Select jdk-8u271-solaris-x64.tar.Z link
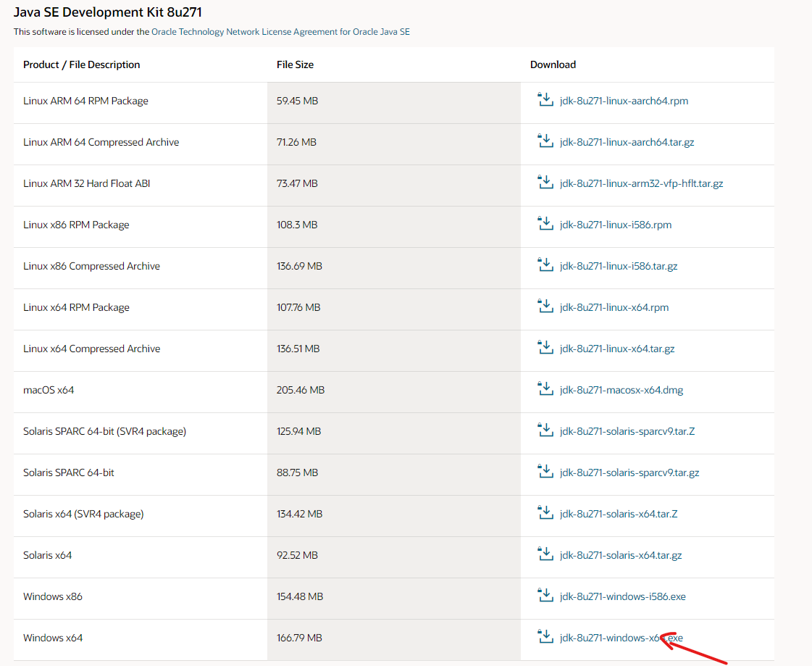The width and height of the screenshot is (812, 666). (x=619, y=514)
